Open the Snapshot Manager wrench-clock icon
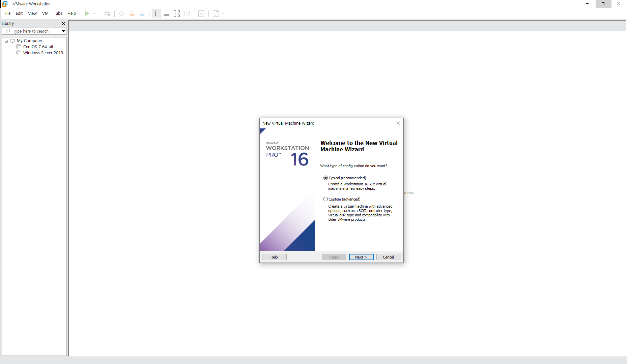 point(142,13)
